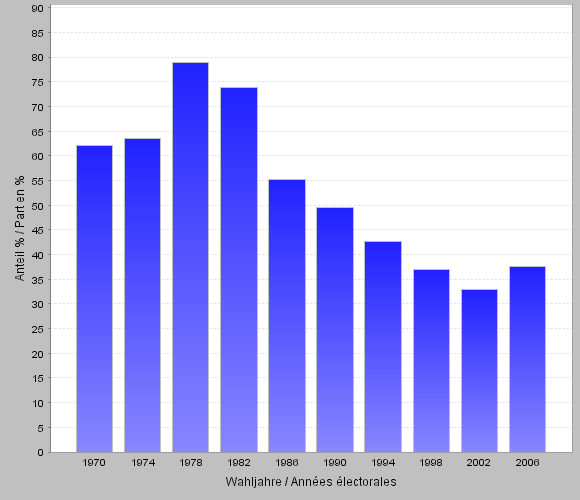Click the lowest bar for 2002
This screenshot has height=500, width=580.
click(x=479, y=371)
